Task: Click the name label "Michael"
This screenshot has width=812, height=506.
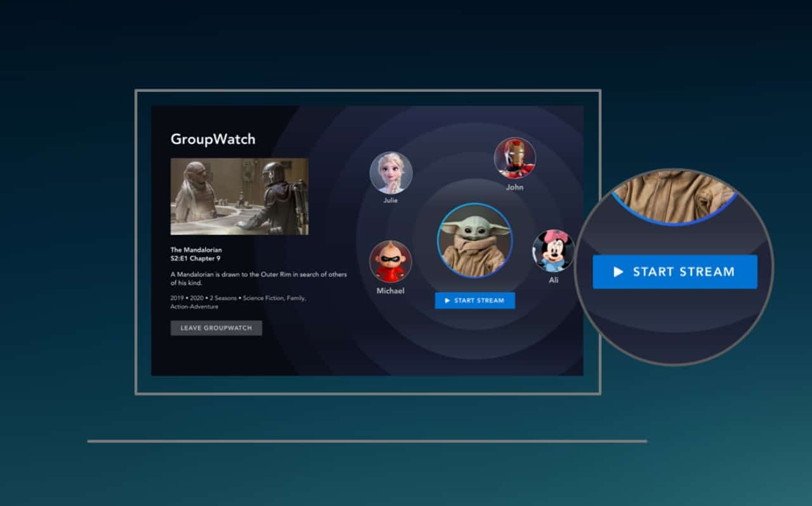Action: 390,291
